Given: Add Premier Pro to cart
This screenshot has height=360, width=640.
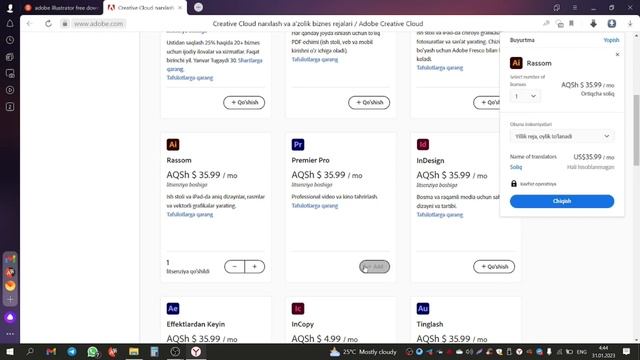Looking at the screenshot, I should 374,267.
